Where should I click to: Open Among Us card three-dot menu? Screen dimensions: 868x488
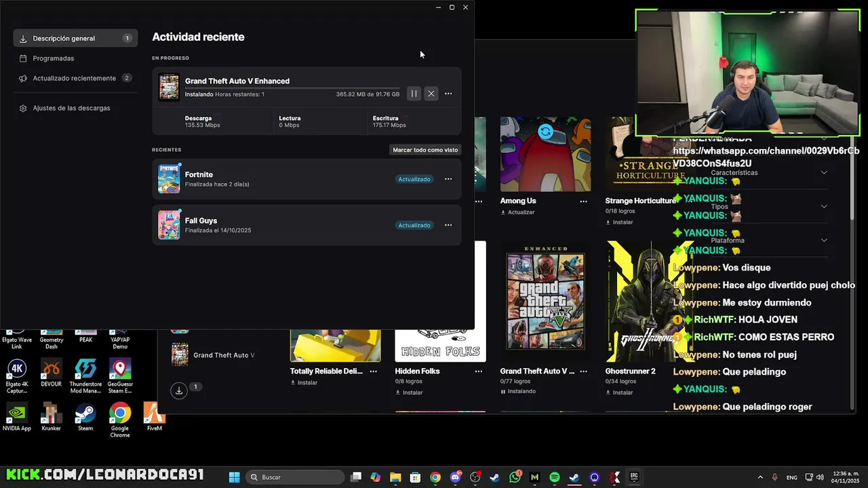pyautogui.click(x=583, y=201)
